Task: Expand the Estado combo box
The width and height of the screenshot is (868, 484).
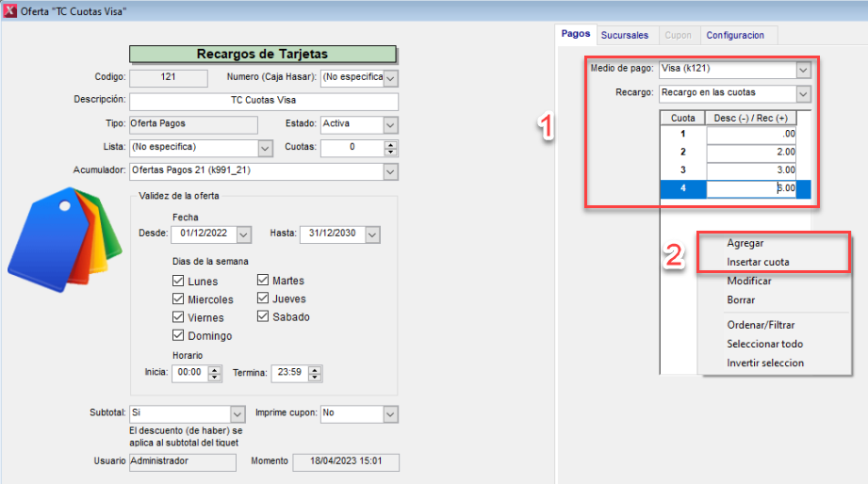Action: (x=390, y=124)
